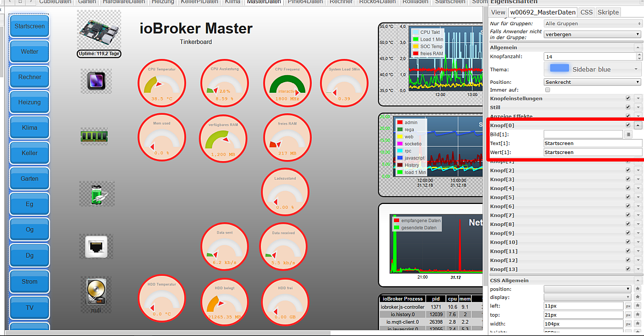The image size is (644, 336).
Task: Click px unit button beside left field
Action: [628, 306]
